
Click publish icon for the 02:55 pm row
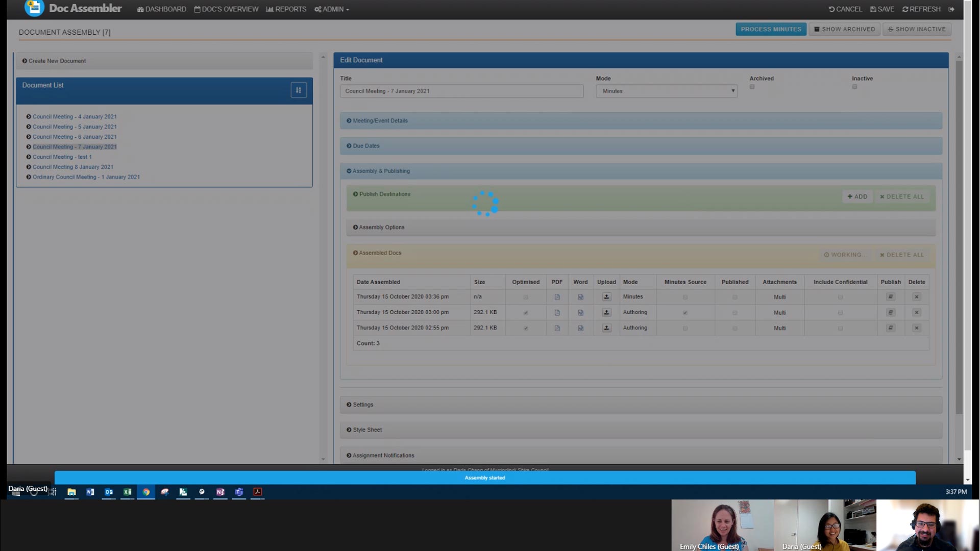pos(891,328)
